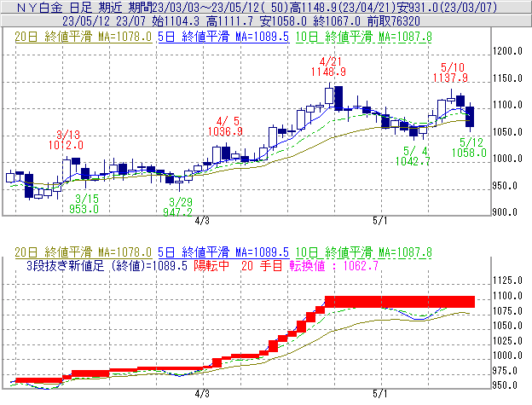Click the 20 手目 count text
The height and width of the screenshot is (405, 532).
click(x=262, y=265)
